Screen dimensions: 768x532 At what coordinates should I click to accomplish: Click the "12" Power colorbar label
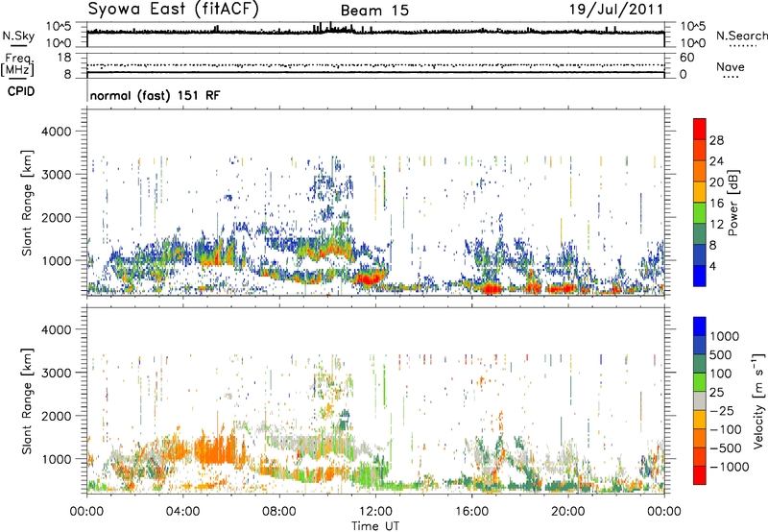click(716, 225)
